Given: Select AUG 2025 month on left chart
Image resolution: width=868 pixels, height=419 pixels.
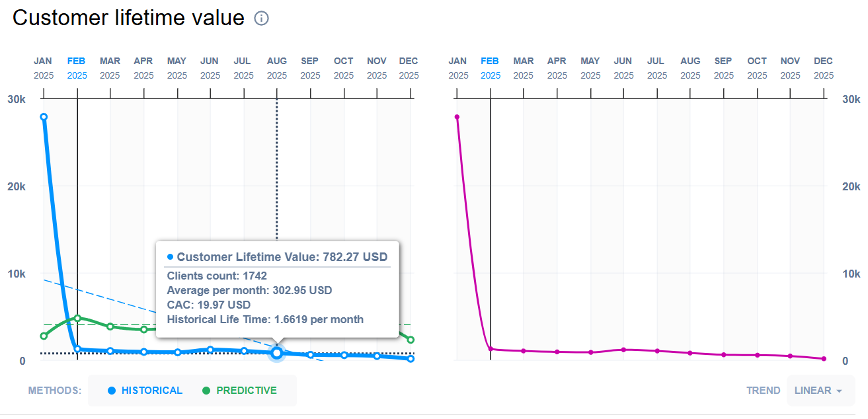Looking at the screenshot, I should [x=276, y=67].
